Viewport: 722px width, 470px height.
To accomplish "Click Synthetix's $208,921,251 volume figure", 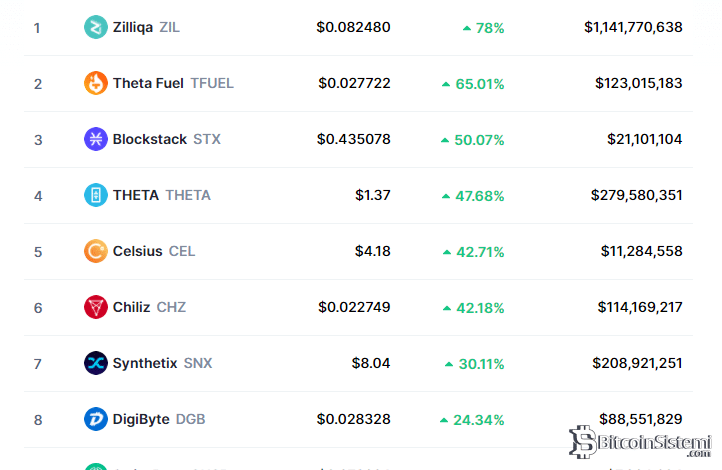I will [x=640, y=364].
